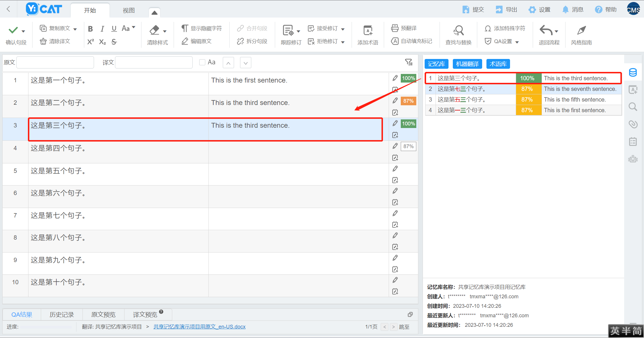644x338 pixels.
Task: Click the 原文 search input field
Action: 55,62
